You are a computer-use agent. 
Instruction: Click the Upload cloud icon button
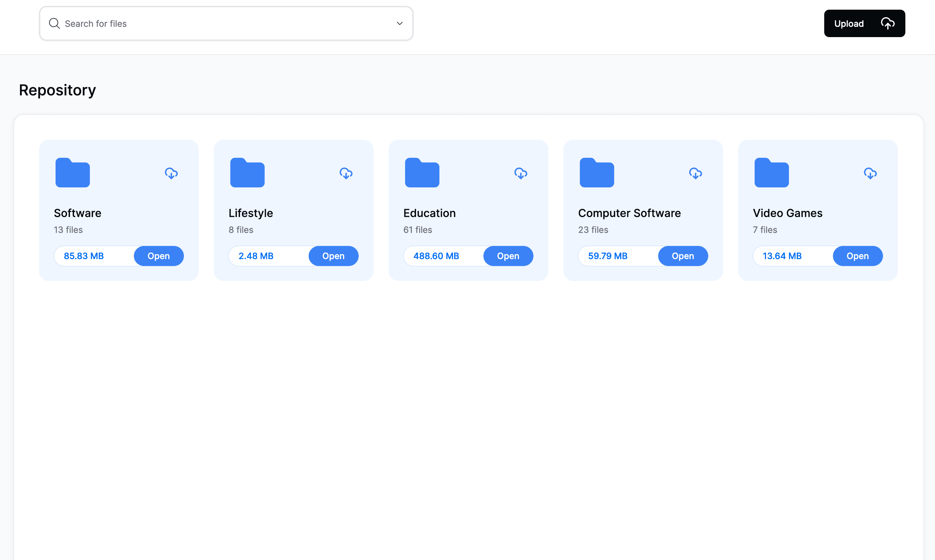click(887, 23)
